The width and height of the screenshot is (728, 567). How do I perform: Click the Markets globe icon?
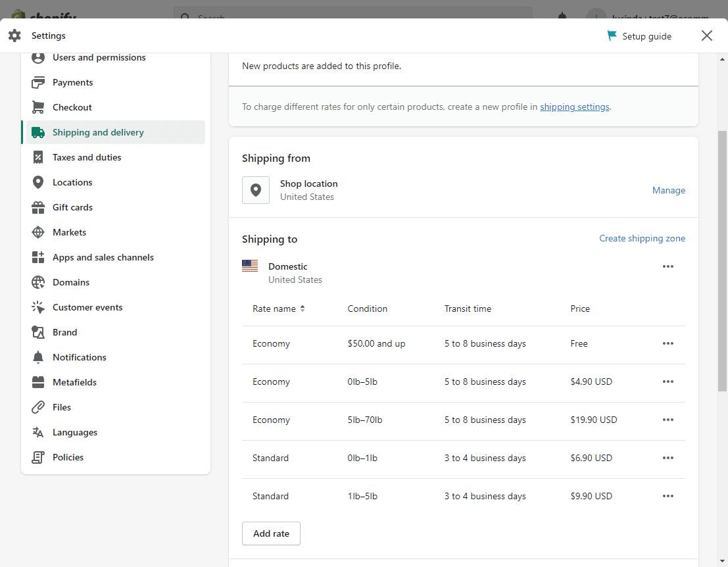tap(38, 232)
